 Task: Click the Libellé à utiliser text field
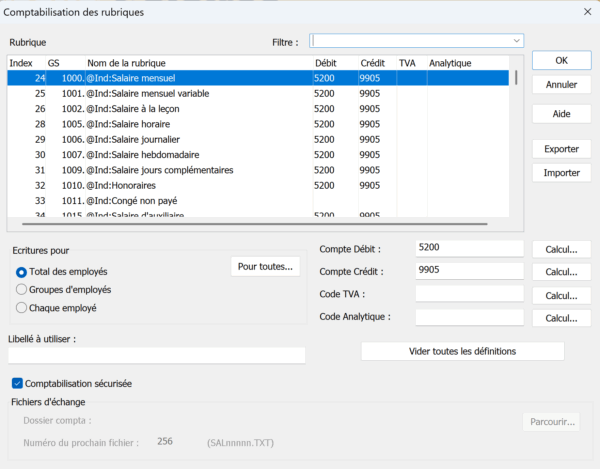[x=156, y=356]
